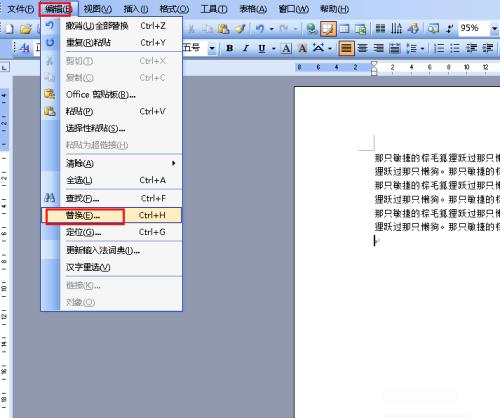Apply Character Shading A icon
The image size is (500, 418).
coord(302,49)
